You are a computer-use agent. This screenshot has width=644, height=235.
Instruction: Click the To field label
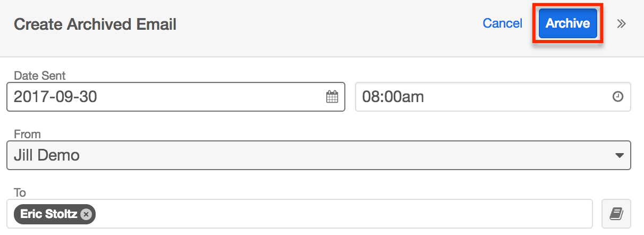(x=20, y=192)
